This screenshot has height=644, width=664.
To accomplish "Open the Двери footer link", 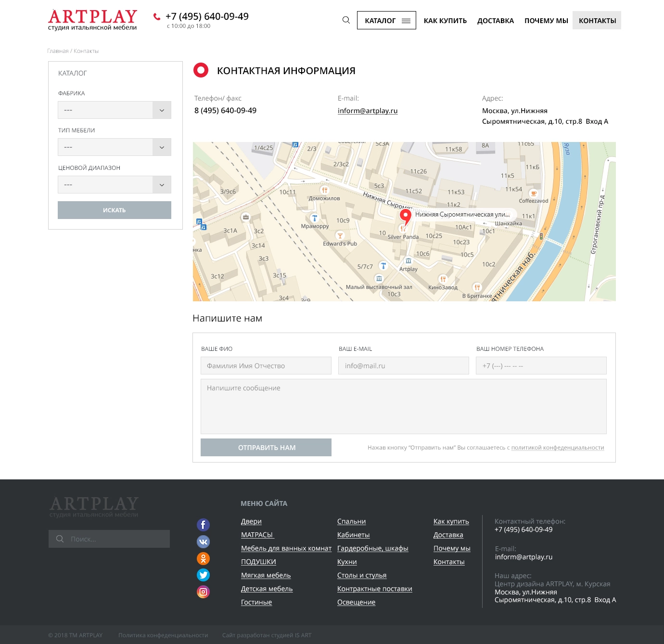I will 251,521.
